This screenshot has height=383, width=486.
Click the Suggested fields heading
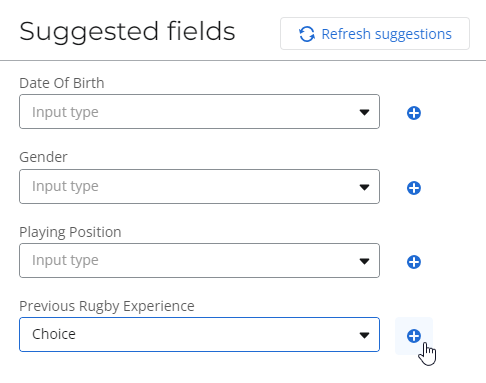[127, 32]
